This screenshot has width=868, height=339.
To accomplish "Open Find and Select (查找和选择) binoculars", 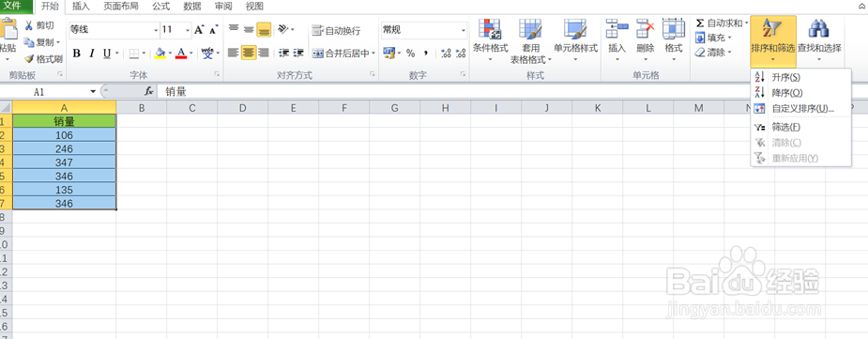I will (x=819, y=39).
